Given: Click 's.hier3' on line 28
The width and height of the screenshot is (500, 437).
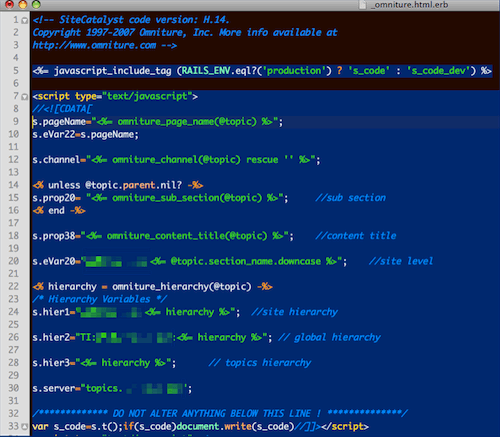Looking at the screenshot, I should 51,362.
